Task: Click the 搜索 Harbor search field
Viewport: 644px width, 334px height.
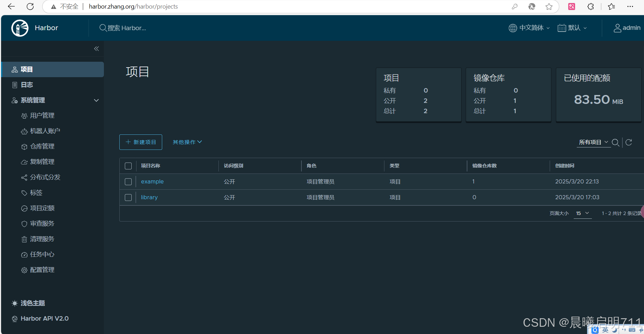Action: tap(127, 28)
